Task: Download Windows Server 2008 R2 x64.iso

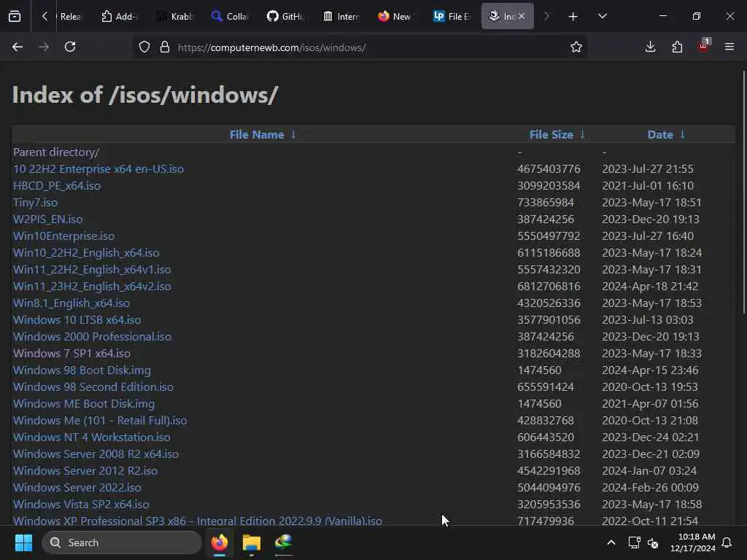Action: (x=96, y=454)
